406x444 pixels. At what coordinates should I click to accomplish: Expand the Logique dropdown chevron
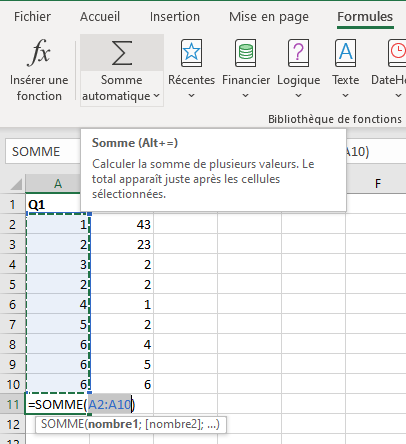coord(299,96)
